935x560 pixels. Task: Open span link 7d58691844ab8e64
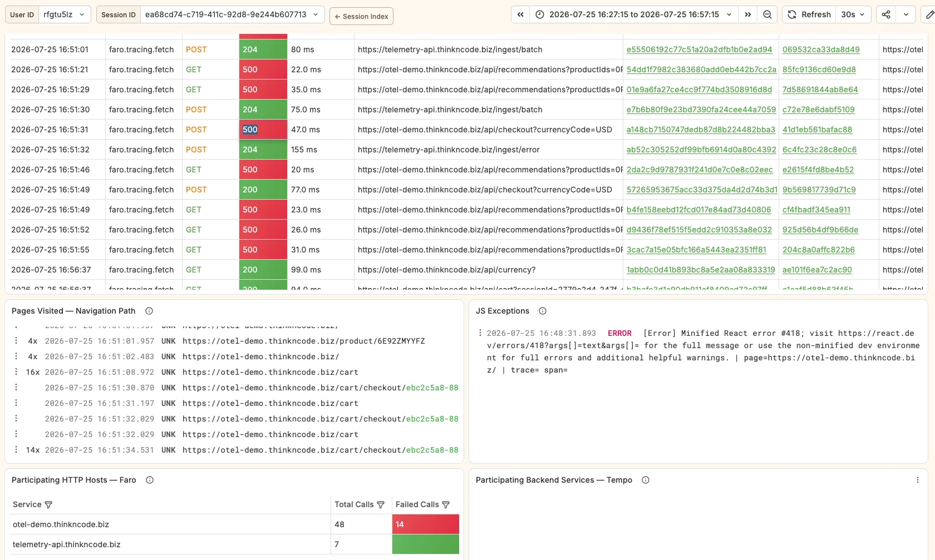click(x=820, y=90)
